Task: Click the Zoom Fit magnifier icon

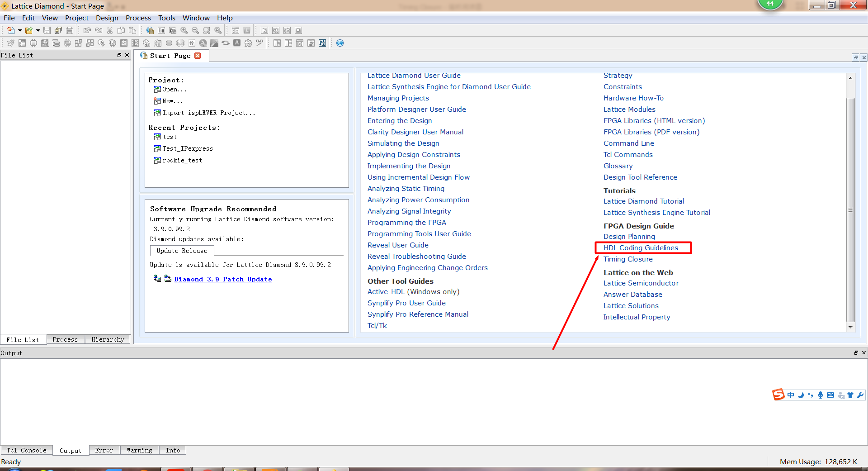Action: point(207,30)
